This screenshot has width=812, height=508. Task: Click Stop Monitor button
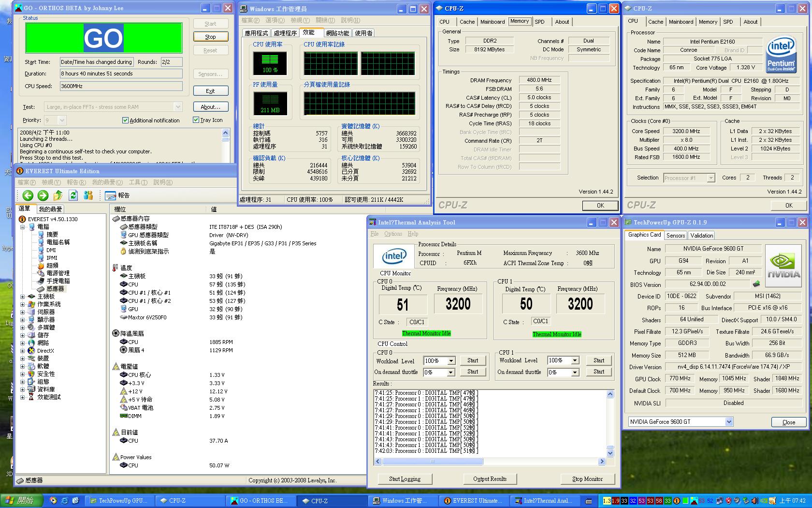pos(587,479)
